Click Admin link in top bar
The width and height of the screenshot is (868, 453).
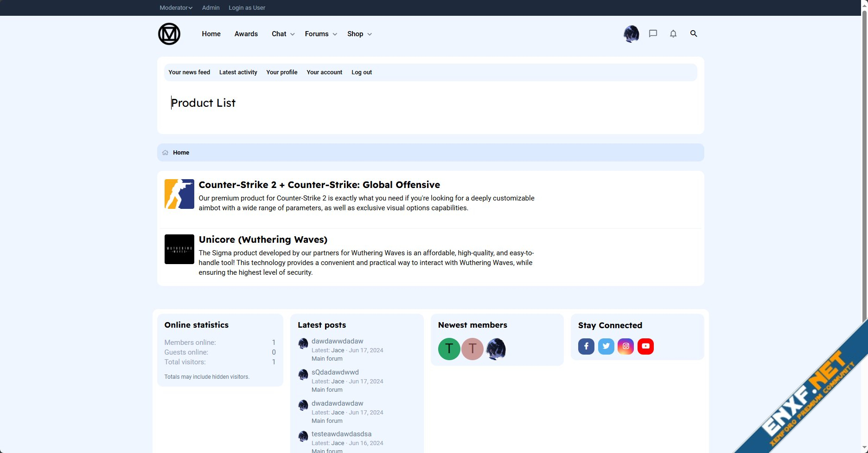click(x=211, y=8)
